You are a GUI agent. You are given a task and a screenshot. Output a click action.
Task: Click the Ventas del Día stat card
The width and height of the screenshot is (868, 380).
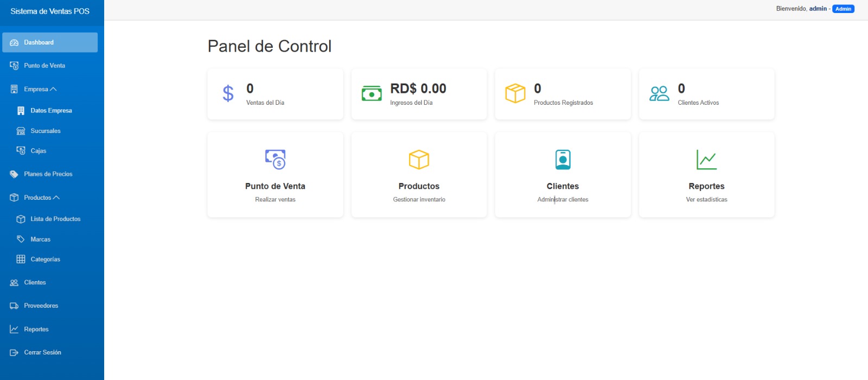(x=275, y=94)
